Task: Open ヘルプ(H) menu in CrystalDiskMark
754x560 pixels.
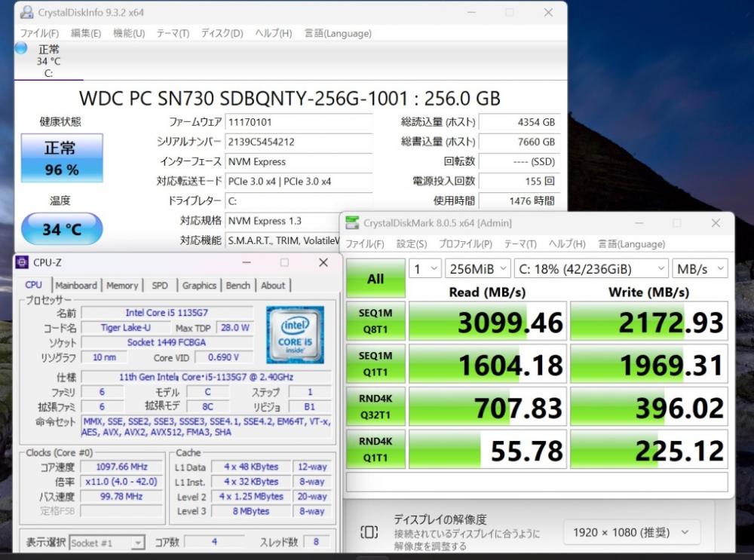Action: tap(568, 243)
